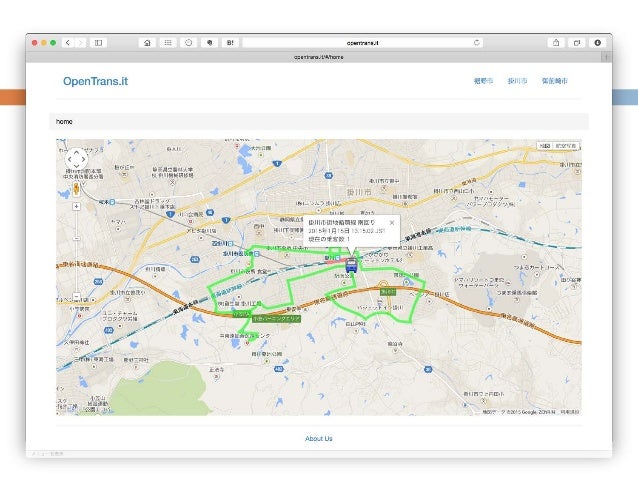638x479 pixels.
Task: Focus the opentrans.it address field
Action: (x=363, y=43)
